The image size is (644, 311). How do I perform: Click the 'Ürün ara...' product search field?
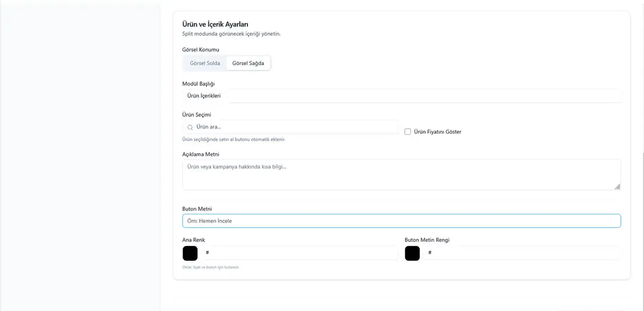click(295, 127)
